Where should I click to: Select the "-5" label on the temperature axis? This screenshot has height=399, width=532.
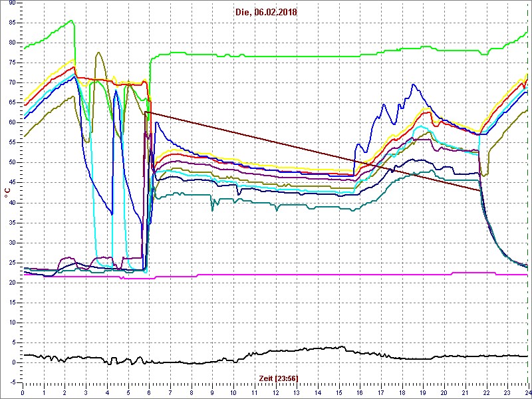[x=13, y=383]
